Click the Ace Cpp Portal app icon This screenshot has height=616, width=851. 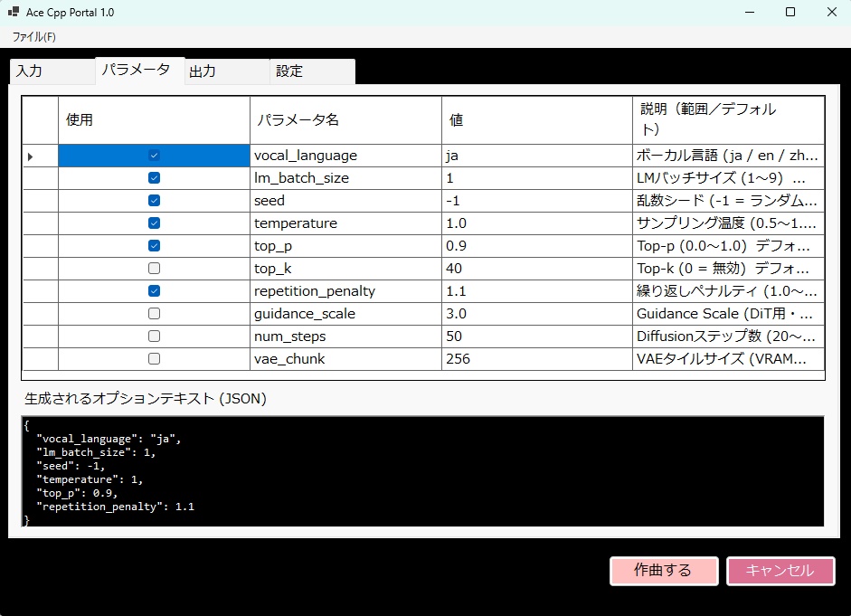tap(14, 12)
